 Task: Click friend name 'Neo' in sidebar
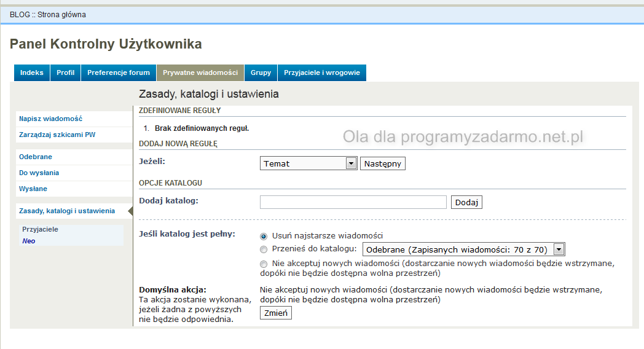pyautogui.click(x=29, y=241)
